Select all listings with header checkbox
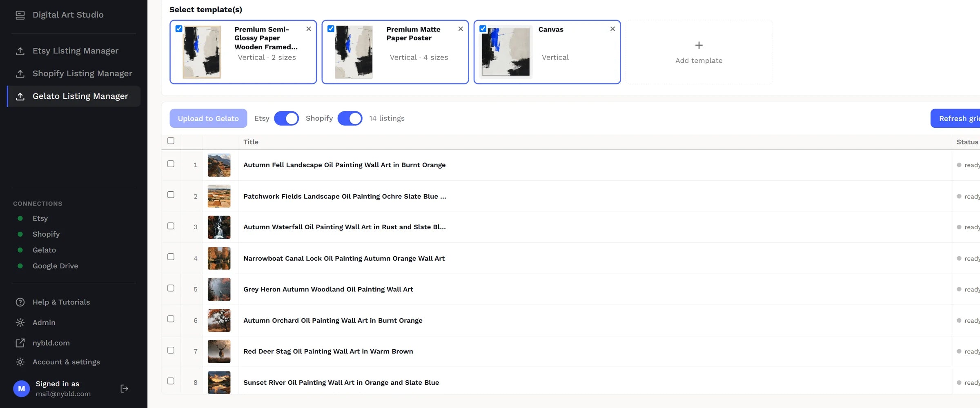 [171, 141]
